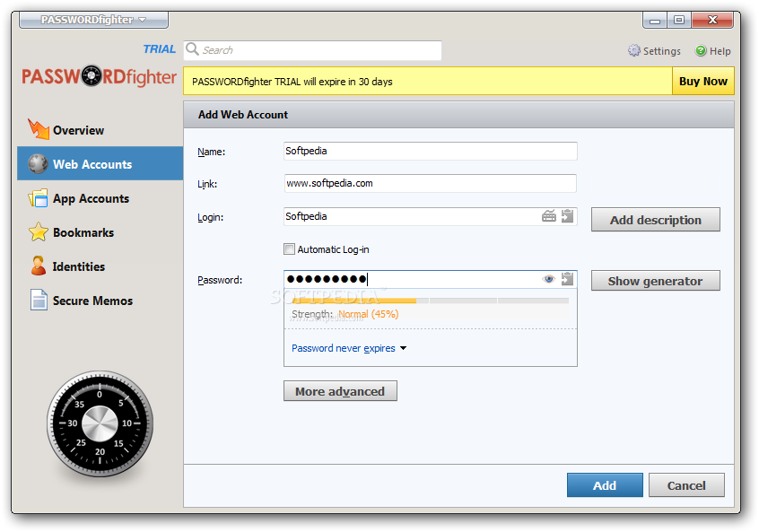759x532 pixels.
Task: Open Help via the question icon
Action: click(x=701, y=51)
